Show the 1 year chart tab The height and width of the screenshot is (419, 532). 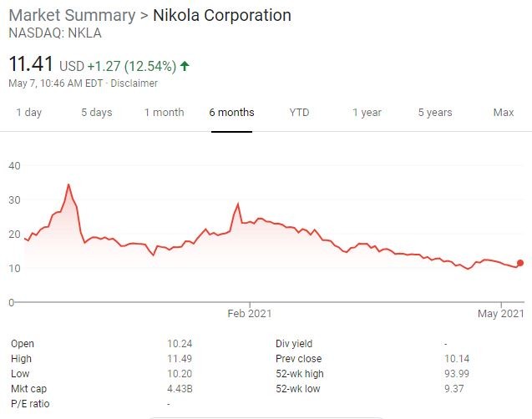tap(367, 113)
